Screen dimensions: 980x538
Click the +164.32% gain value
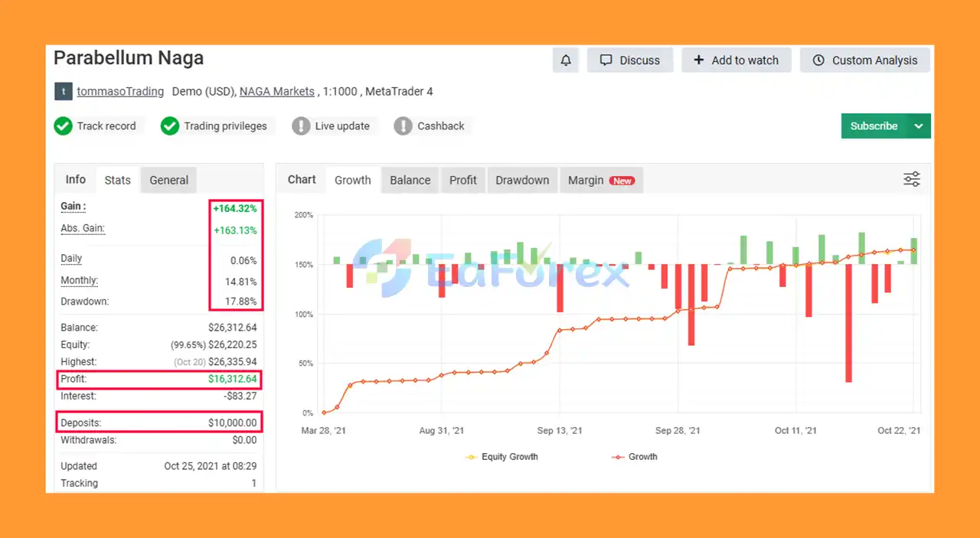click(x=235, y=208)
